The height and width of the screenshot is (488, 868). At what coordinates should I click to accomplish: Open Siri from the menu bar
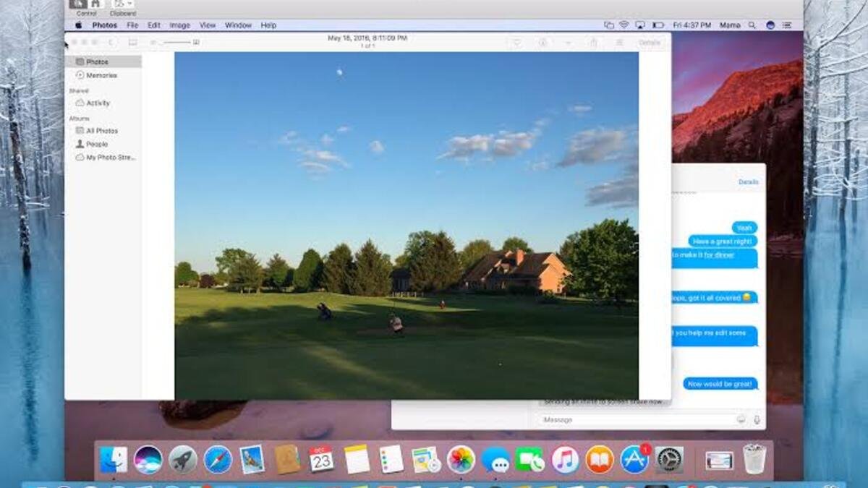pyautogui.click(x=770, y=25)
